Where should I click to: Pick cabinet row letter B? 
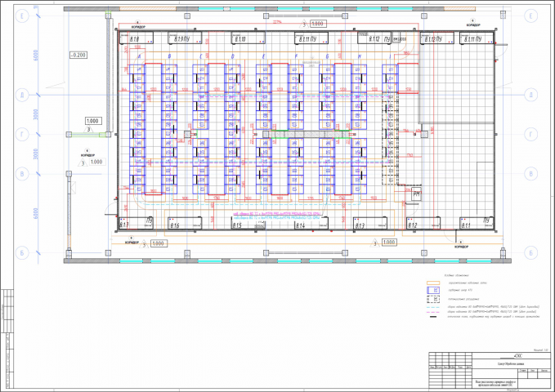(x=169, y=56)
